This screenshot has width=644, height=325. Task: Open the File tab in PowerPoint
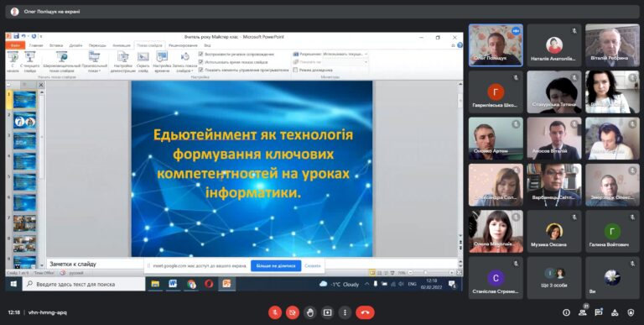pyautogui.click(x=16, y=45)
